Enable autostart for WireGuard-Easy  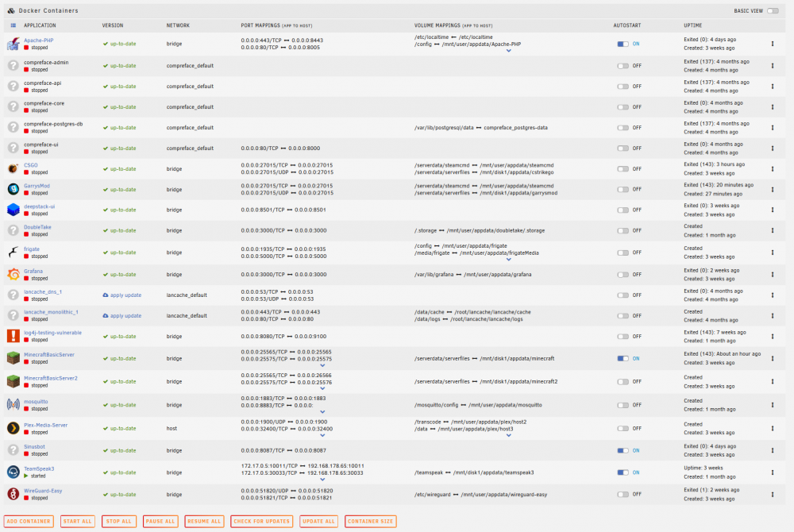click(x=622, y=495)
